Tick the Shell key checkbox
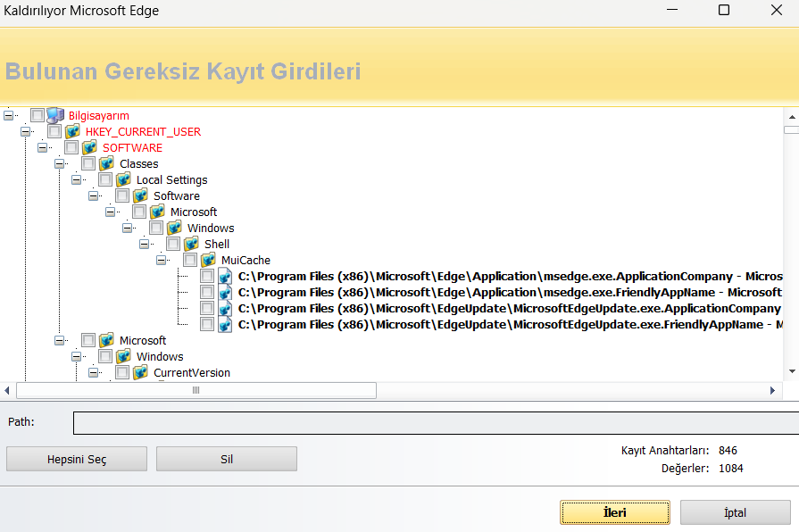Screen dimensions: 799x532 pyautogui.click(x=173, y=244)
